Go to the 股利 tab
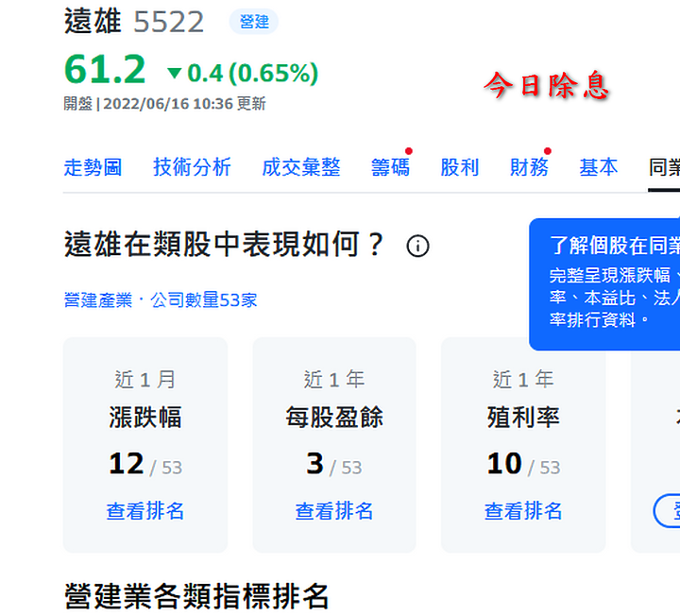The width and height of the screenshot is (680, 616). [x=460, y=167]
